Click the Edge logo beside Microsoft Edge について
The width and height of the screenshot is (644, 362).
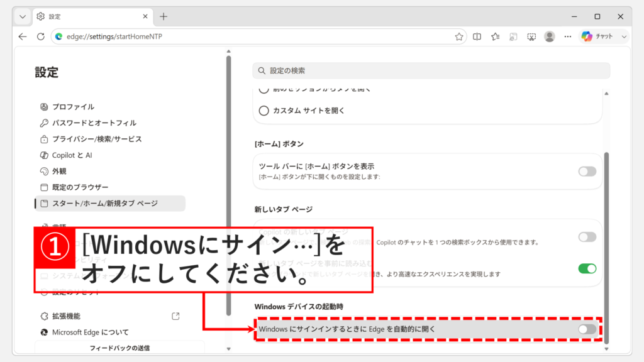coord(44,332)
